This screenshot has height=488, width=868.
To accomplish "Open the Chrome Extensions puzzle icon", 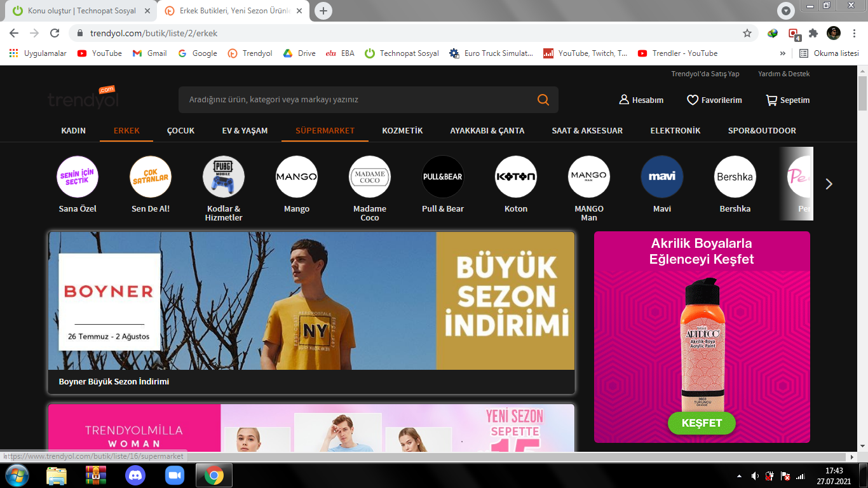I will 813,33.
